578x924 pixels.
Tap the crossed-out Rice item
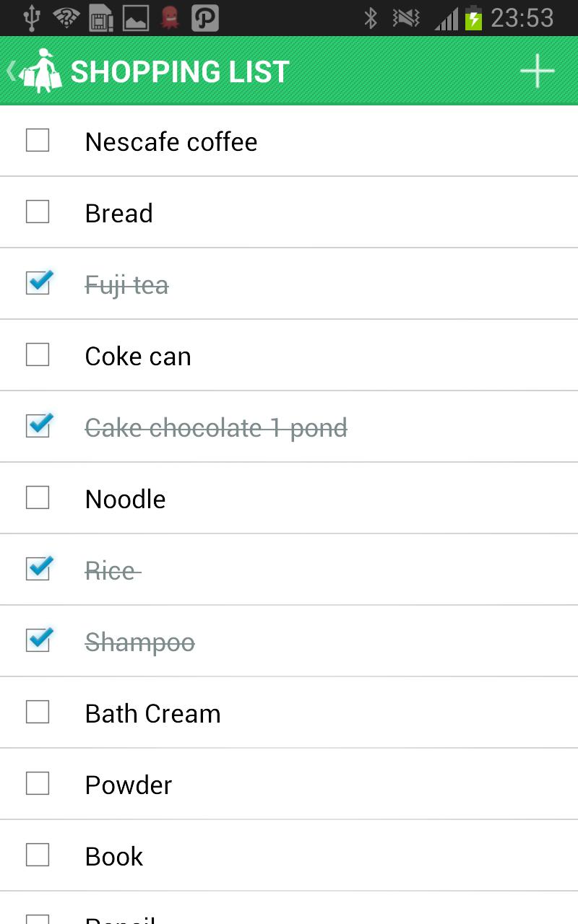(x=111, y=571)
